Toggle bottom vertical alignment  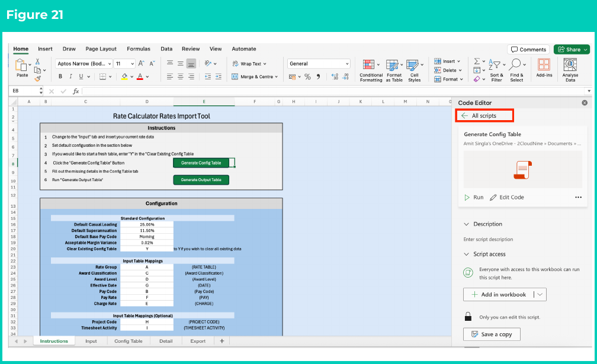191,63
